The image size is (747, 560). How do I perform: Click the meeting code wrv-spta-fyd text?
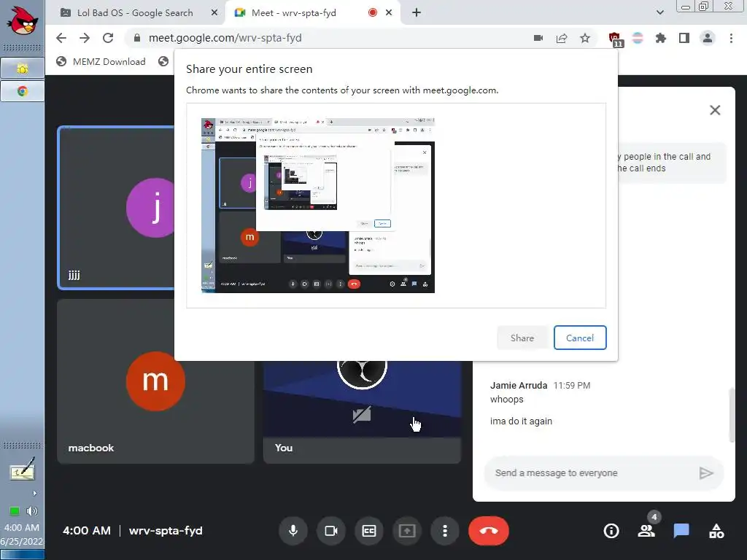[x=166, y=531]
